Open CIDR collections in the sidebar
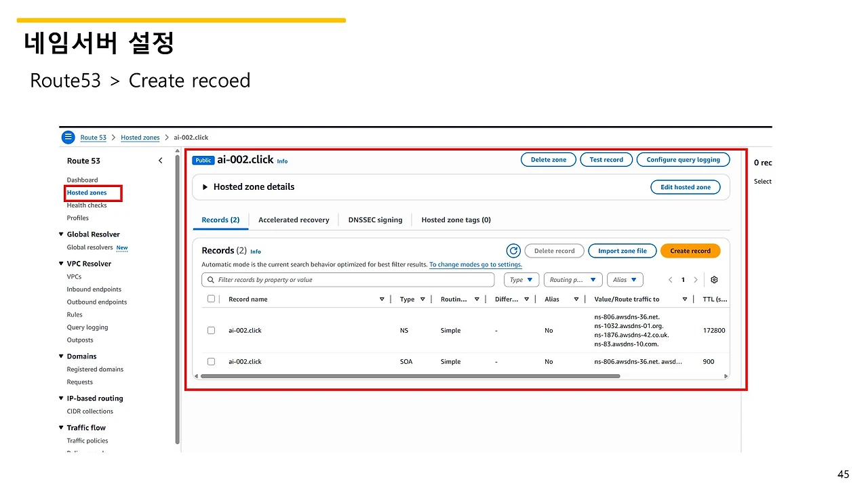868x488 pixels. click(90, 411)
